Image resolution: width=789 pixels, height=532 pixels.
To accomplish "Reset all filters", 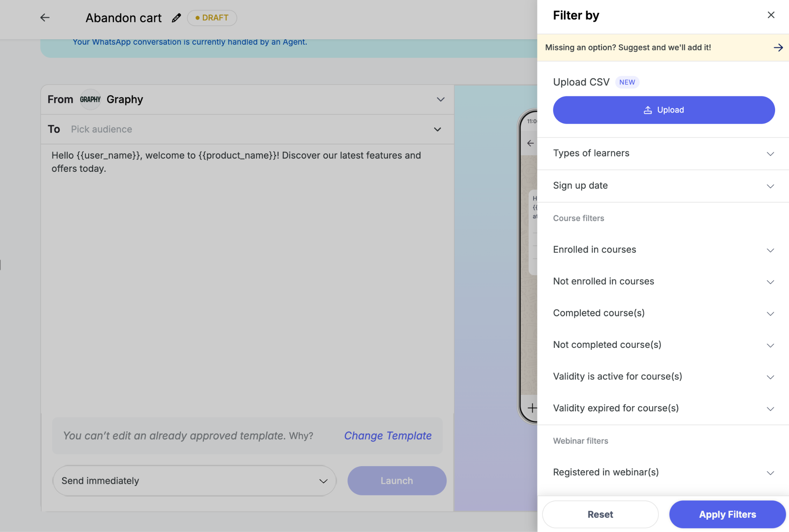I will [600, 514].
